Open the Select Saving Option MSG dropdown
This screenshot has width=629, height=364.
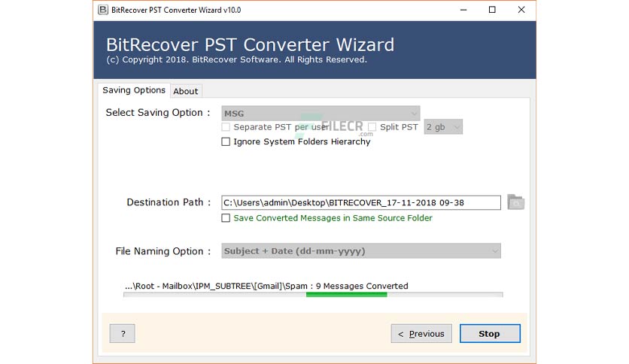321,114
